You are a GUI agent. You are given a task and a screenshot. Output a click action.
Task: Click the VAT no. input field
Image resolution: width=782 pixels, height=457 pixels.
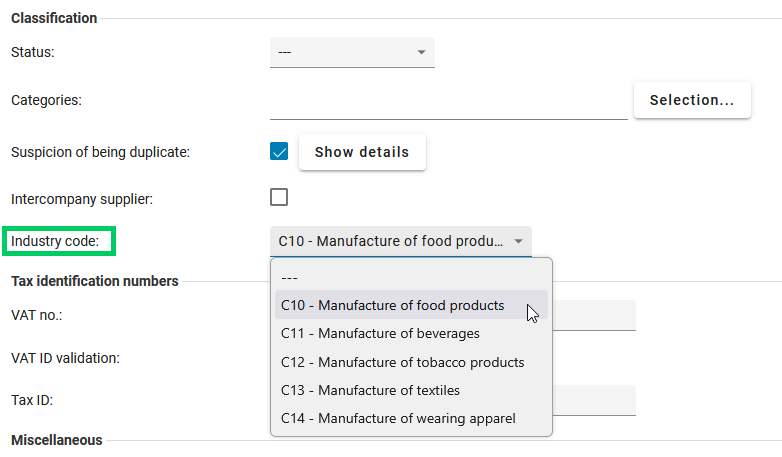(x=594, y=315)
